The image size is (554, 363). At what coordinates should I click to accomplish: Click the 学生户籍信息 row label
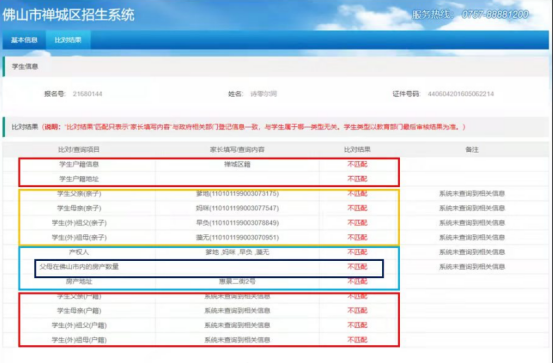coord(79,164)
